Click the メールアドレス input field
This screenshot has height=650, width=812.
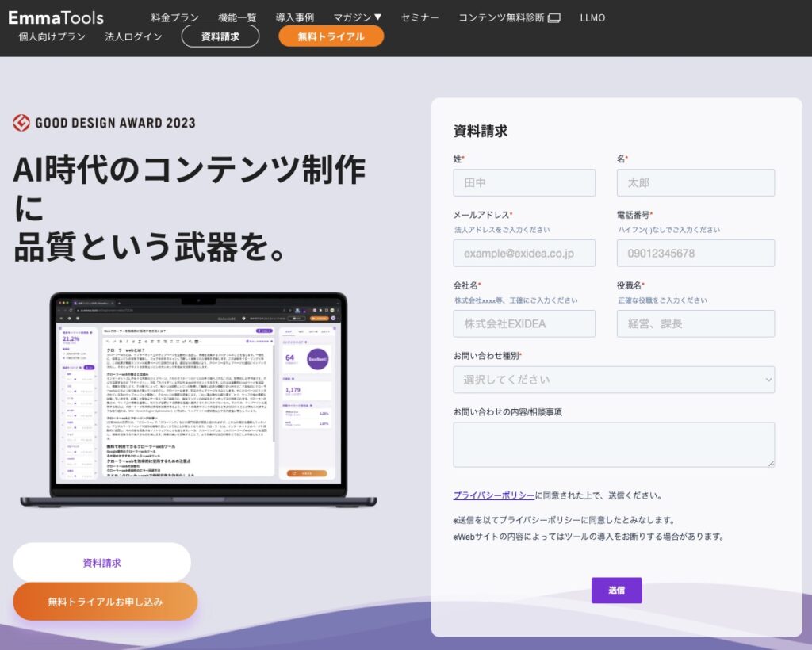[x=524, y=253]
